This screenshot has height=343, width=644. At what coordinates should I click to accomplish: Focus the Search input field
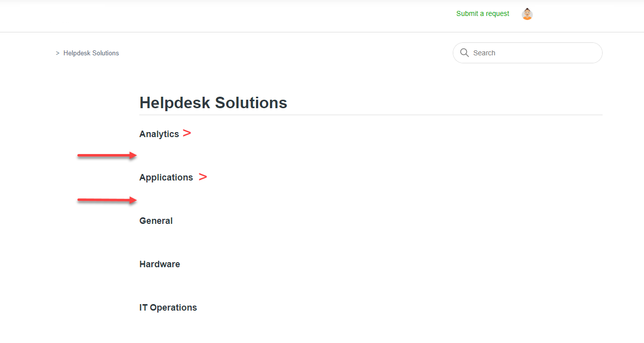534,53
